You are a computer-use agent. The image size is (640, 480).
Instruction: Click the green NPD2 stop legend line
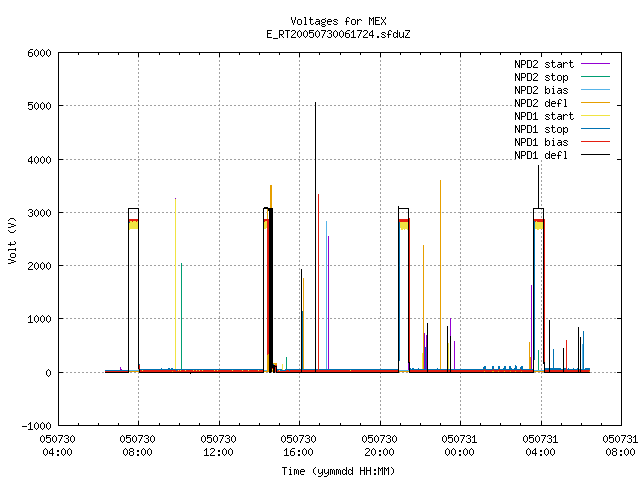point(596,77)
